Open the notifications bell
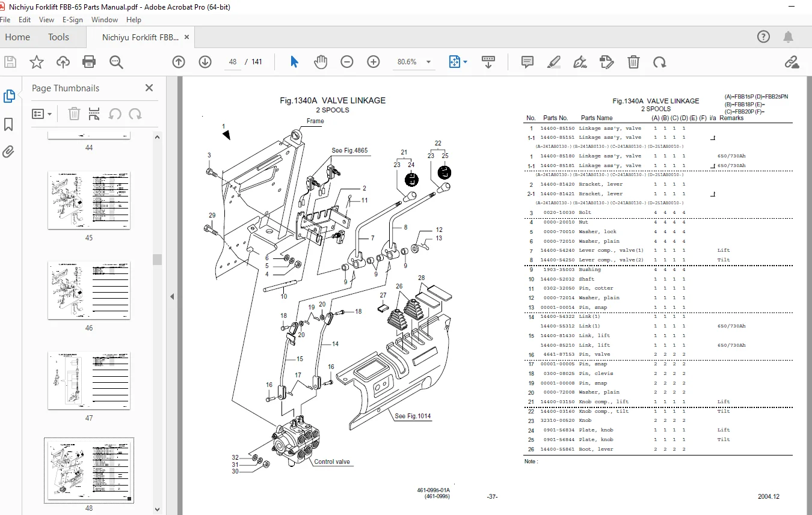Screen dimensions: 812x515 (x=789, y=37)
